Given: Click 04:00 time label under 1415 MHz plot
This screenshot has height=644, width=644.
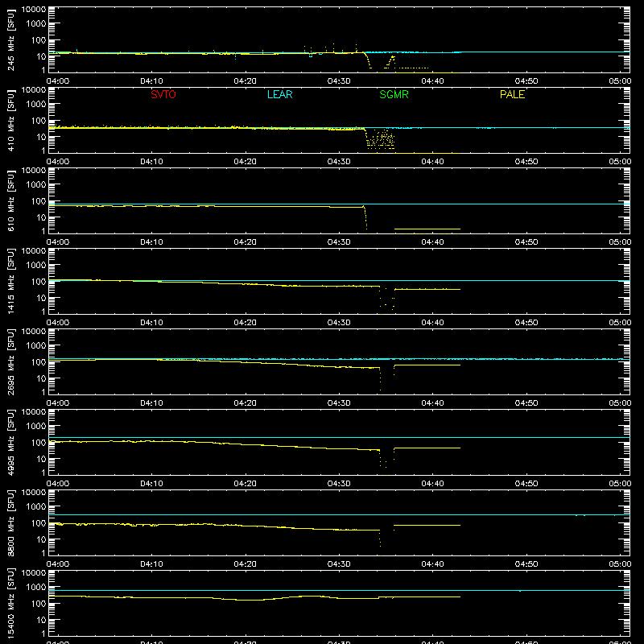Looking at the screenshot, I should click(58, 323).
